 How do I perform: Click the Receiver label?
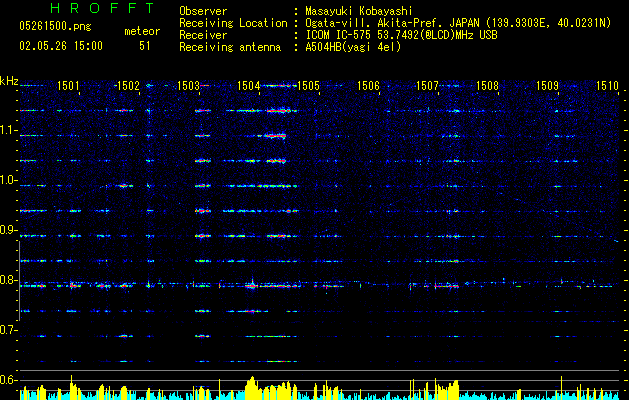tap(203, 35)
